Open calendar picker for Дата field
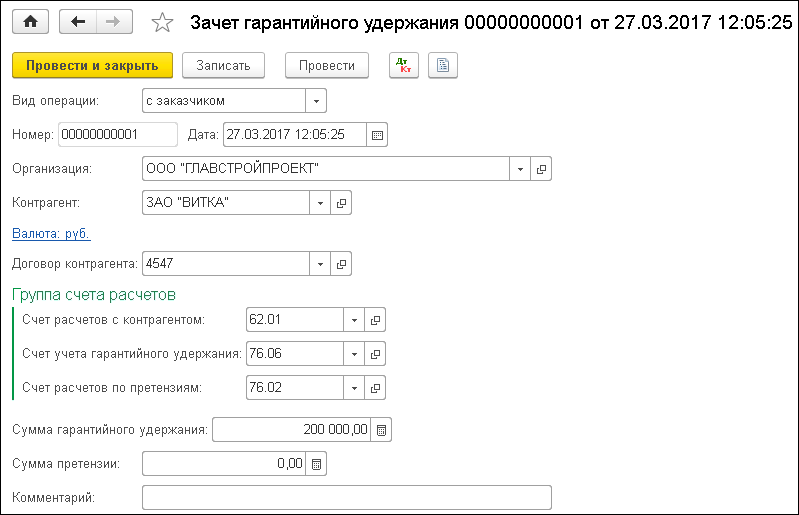 [x=377, y=135]
